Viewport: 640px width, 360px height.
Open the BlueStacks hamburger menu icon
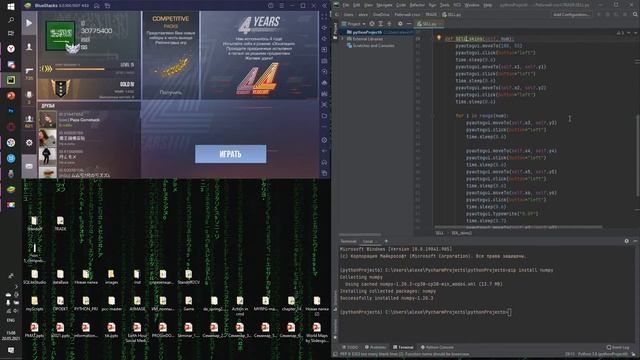[x=281, y=6]
